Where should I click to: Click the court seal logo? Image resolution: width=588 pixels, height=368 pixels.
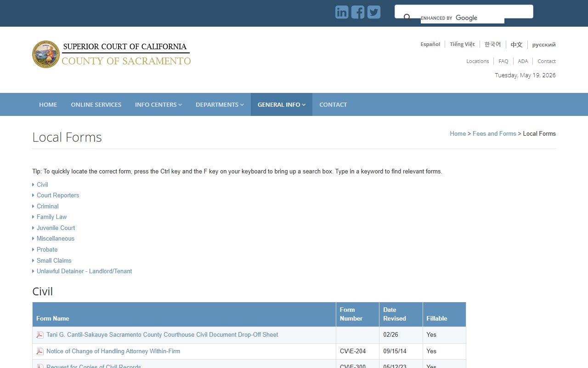pos(46,54)
